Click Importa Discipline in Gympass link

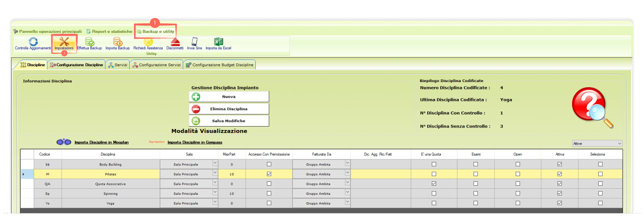pyautogui.click(x=194, y=142)
